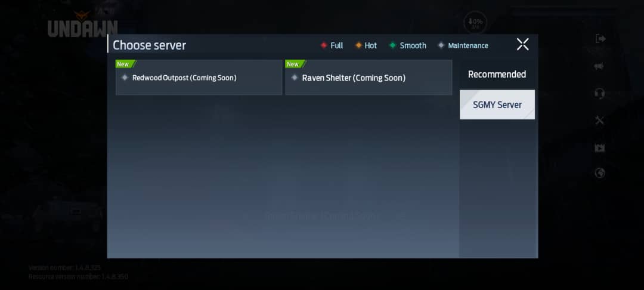Click the Undawn logo
Viewport: 644px width, 290px height.
(x=82, y=25)
